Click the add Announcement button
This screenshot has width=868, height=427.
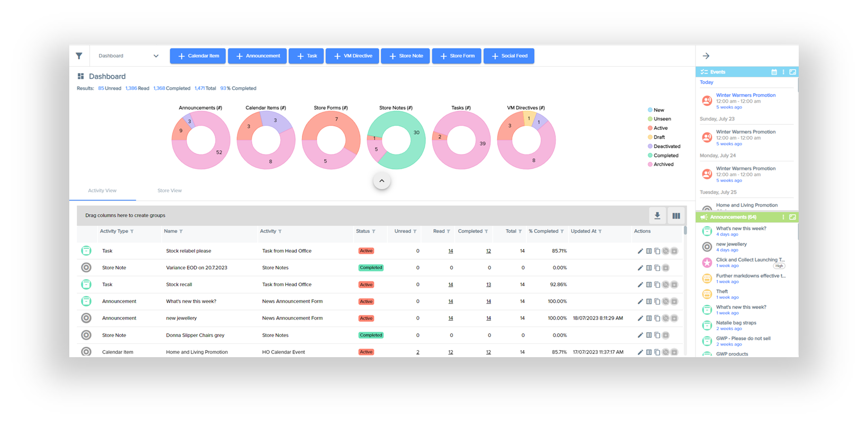coord(257,56)
